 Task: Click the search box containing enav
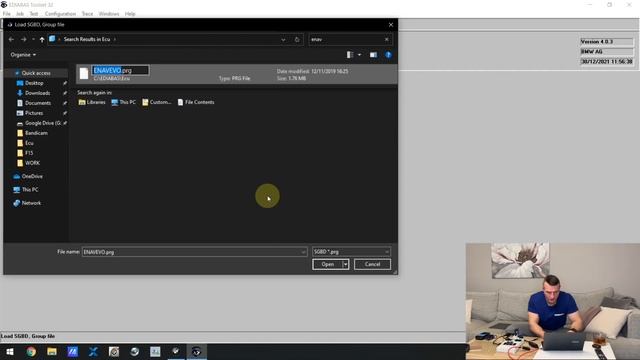click(x=347, y=40)
